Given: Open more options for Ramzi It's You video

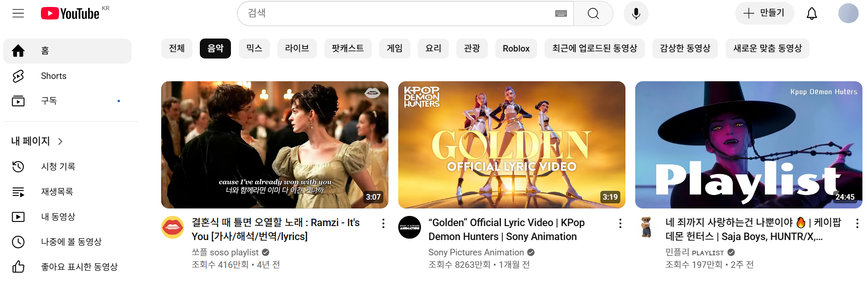Looking at the screenshot, I should click(x=383, y=223).
